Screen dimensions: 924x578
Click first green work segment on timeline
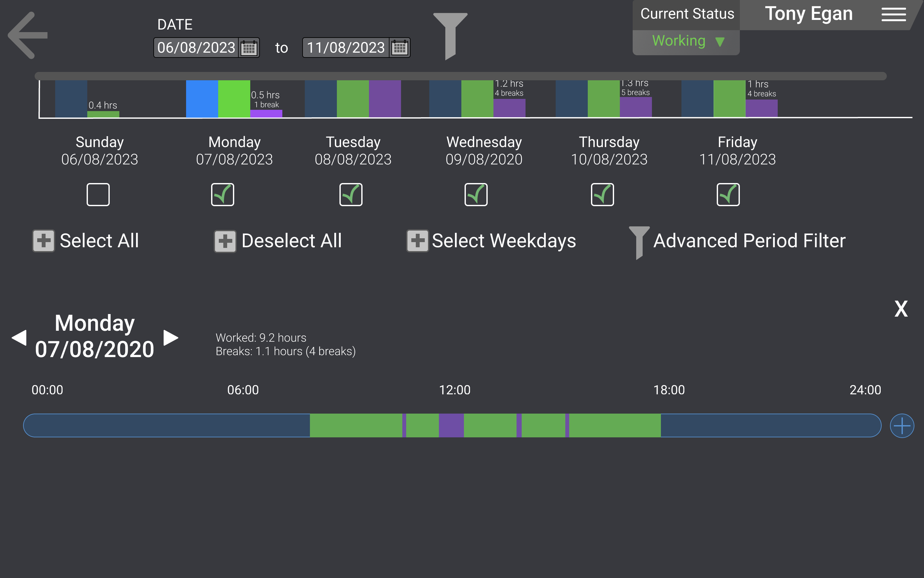[x=356, y=425]
